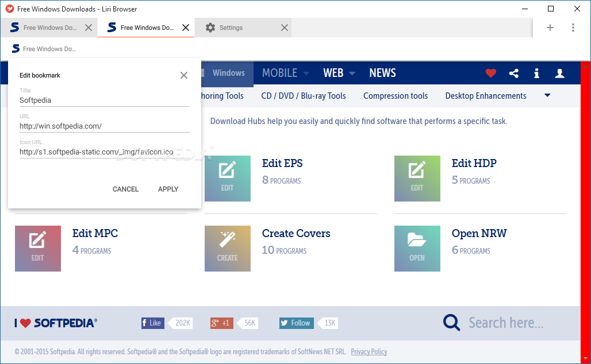Open the CD / DVD / Blu-ray Tools category

click(x=304, y=96)
